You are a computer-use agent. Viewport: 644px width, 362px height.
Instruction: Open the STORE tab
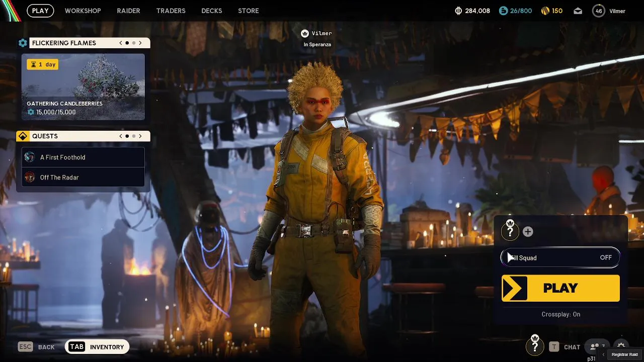point(248,11)
